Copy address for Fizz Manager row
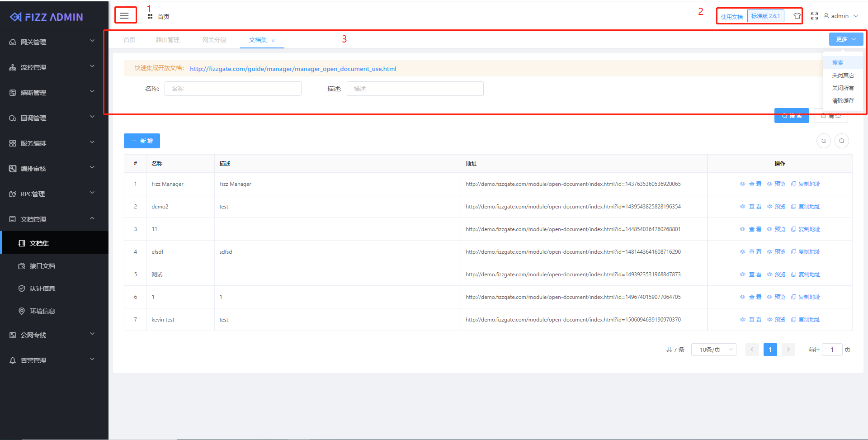868x440 pixels. [x=805, y=184]
